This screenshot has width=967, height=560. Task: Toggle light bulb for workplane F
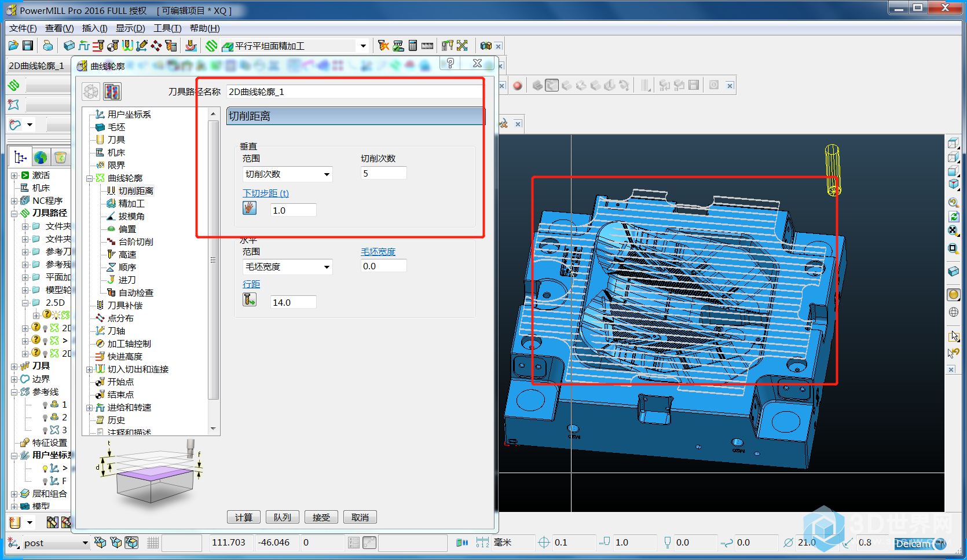coord(45,481)
